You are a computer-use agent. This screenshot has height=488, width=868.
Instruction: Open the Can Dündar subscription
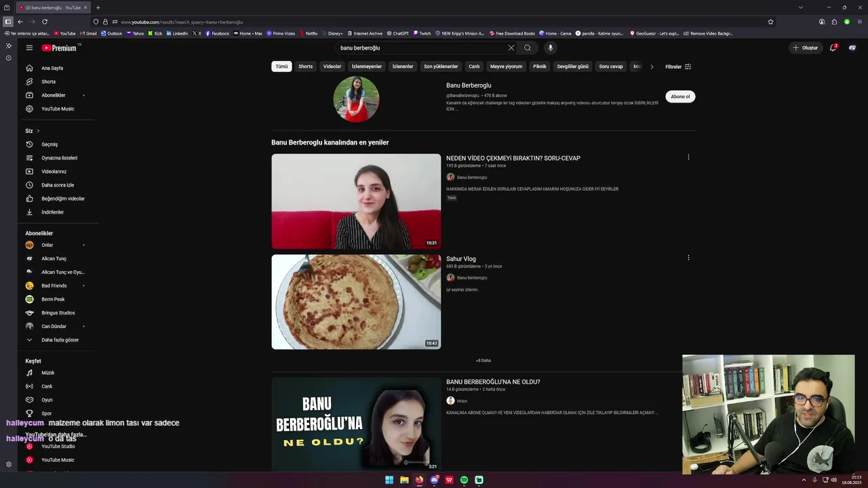tap(54, 326)
